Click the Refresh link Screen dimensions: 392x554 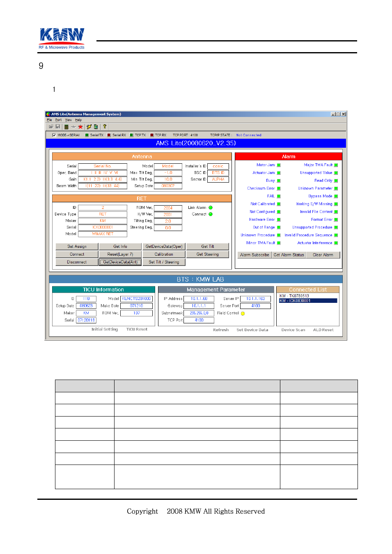click(221, 330)
